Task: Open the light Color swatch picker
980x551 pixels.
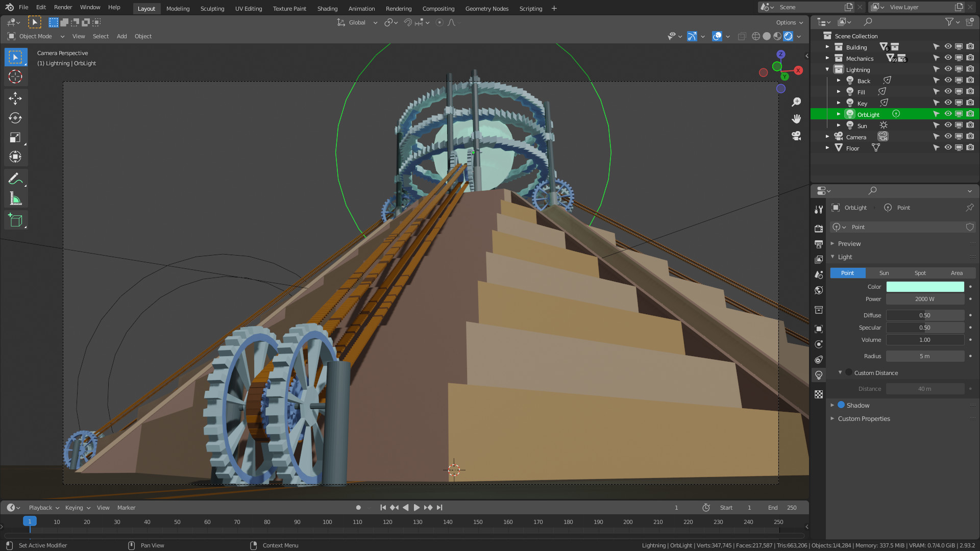Action: coord(925,287)
